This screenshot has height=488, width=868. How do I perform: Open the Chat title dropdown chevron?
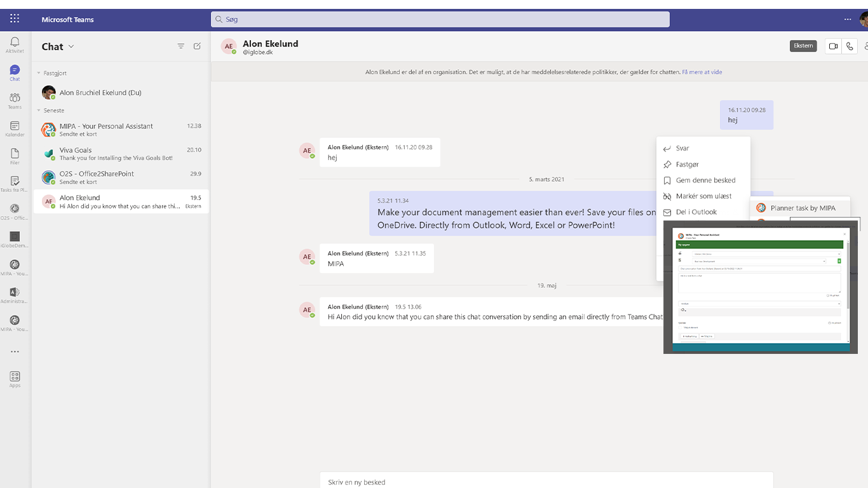(71, 46)
